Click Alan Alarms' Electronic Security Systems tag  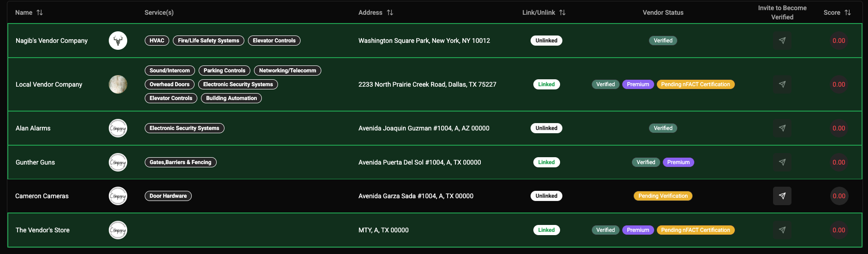coord(184,128)
